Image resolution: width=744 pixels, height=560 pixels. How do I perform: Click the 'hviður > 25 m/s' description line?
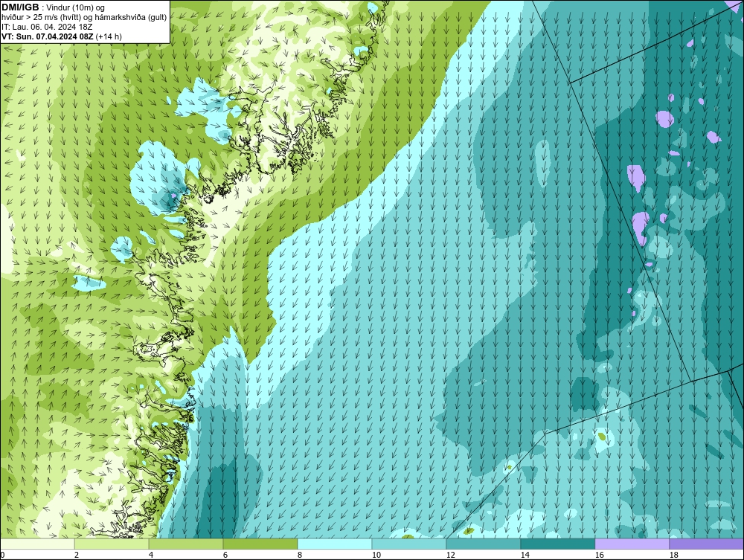coord(84,18)
